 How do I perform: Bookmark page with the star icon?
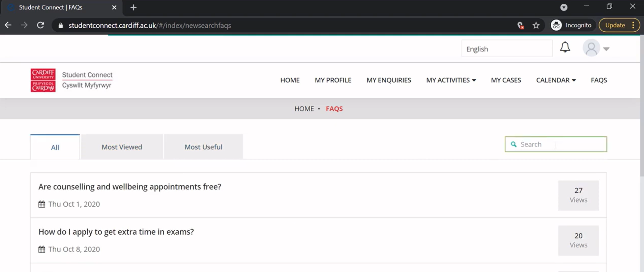pyautogui.click(x=536, y=25)
